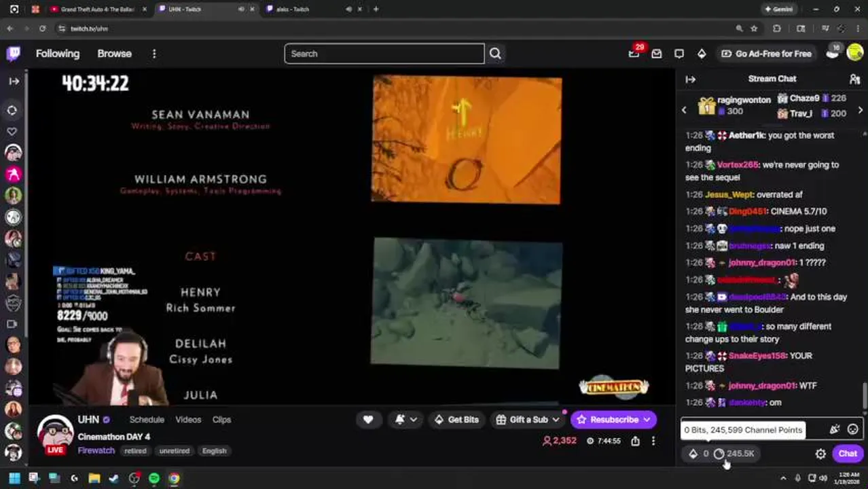Click into the Twitch Search field
The width and height of the screenshot is (868, 489).
(384, 54)
